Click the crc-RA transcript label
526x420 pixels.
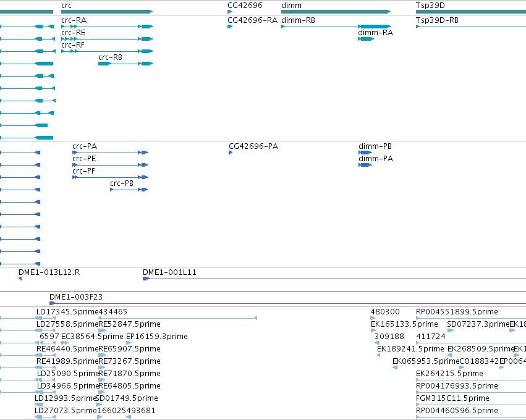point(74,20)
